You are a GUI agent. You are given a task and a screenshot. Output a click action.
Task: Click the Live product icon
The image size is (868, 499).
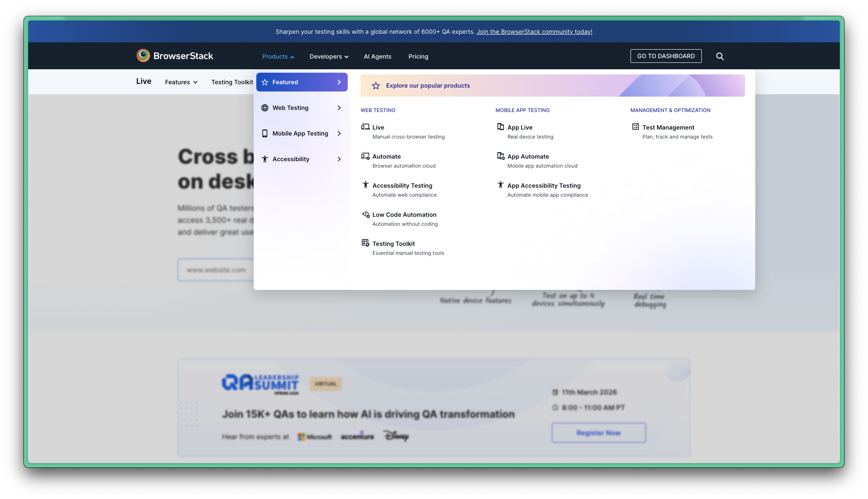(365, 127)
